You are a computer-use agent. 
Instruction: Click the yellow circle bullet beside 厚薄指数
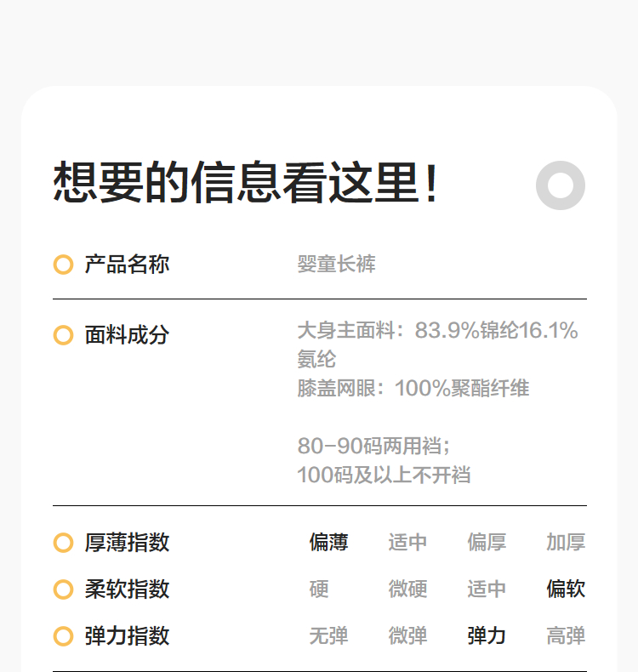click(63, 543)
